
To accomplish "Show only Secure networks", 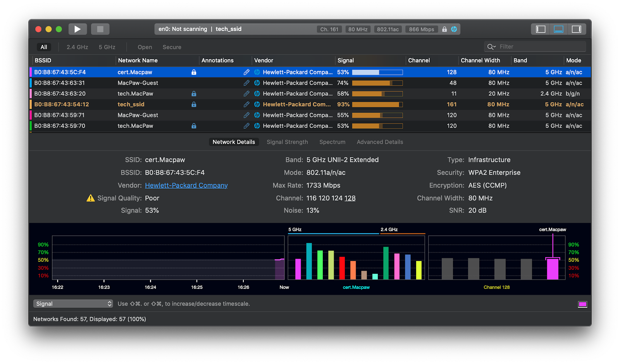I will (x=172, y=47).
